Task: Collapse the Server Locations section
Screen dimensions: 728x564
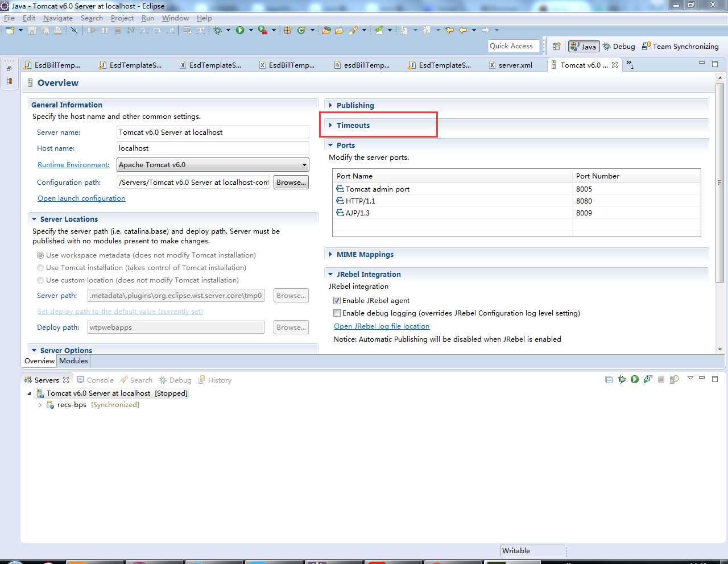Action: pos(34,219)
